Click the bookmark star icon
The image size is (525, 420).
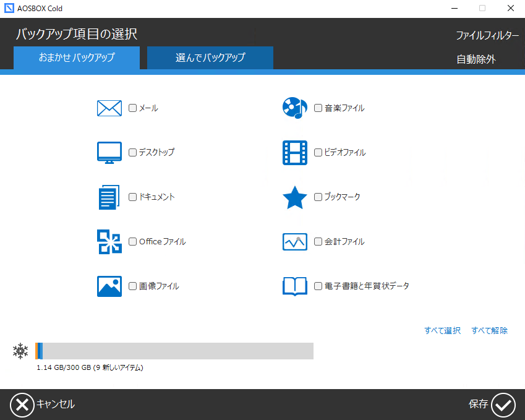point(295,197)
